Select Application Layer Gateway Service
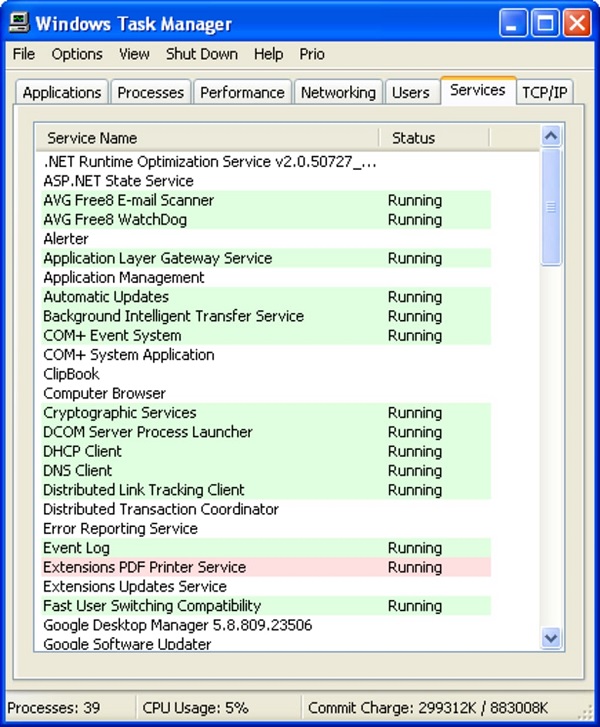Image resolution: width=600 pixels, height=727 pixels. point(266,258)
